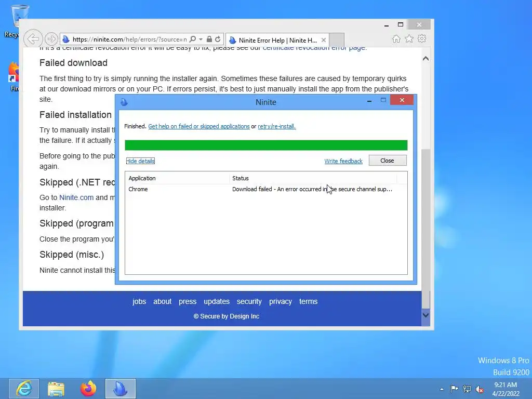Open Favorites star in Internet Explorer
532x399 pixels.
point(409,38)
